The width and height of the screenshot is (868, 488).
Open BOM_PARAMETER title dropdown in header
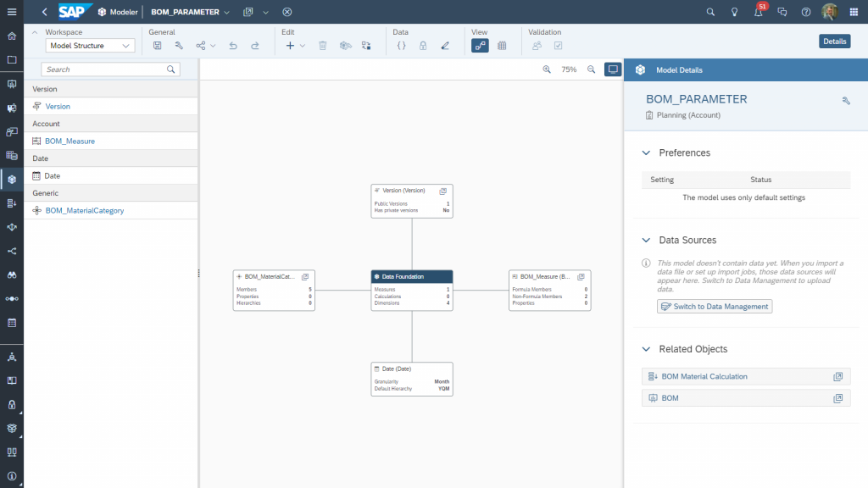226,12
